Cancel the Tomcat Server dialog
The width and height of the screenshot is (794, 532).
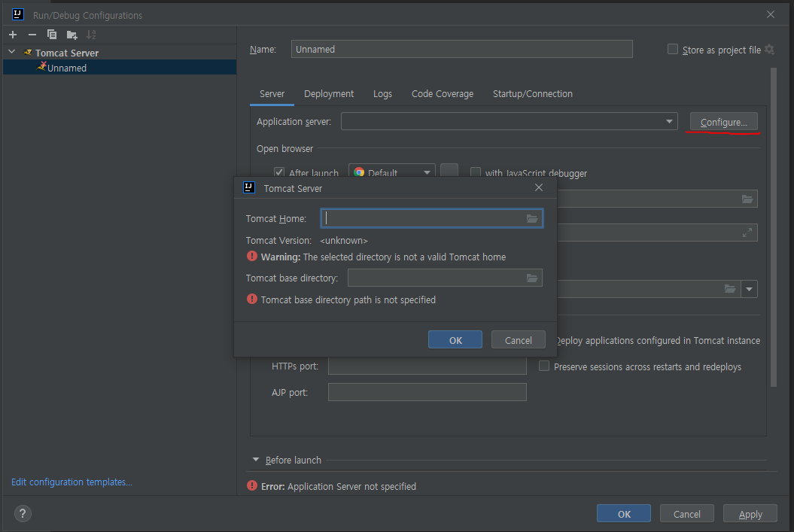518,339
